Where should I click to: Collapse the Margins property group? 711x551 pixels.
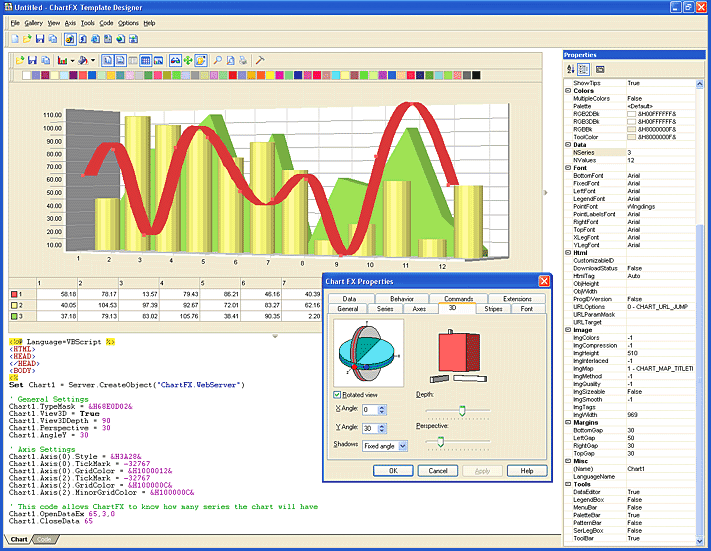point(568,422)
